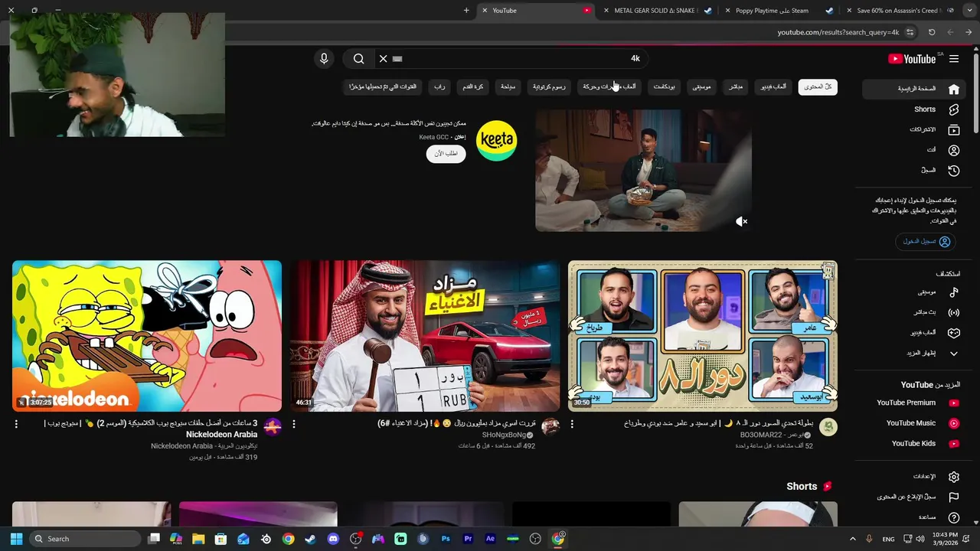This screenshot has height=551, width=980.
Task: Open Help (مساعدة) in sidebar
Action: (913, 518)
